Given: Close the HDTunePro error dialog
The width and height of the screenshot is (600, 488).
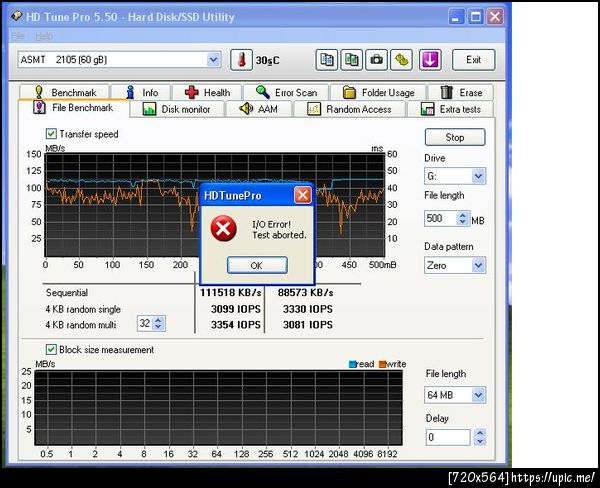Looking at the screenshot, I should 303,195.
